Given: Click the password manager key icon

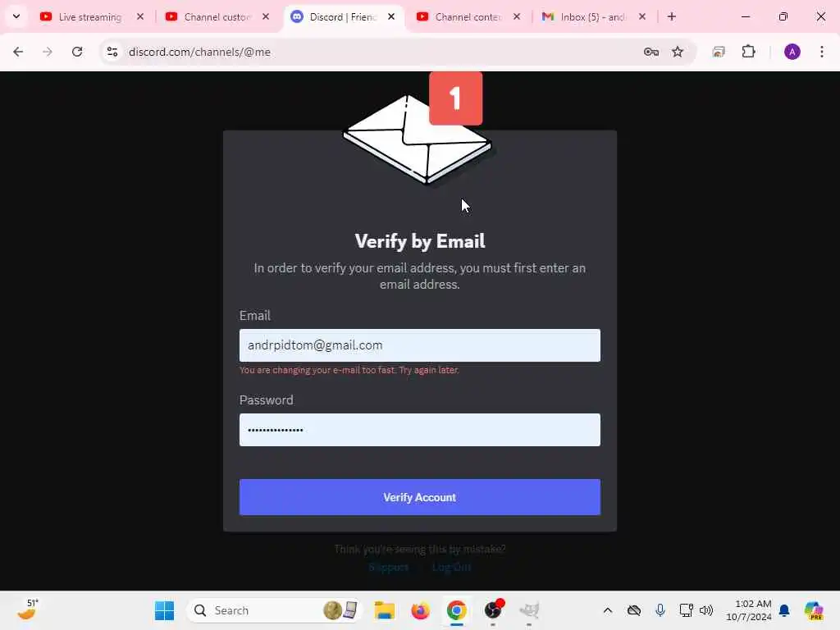Looking at the screenshot, I should (651, 52).
